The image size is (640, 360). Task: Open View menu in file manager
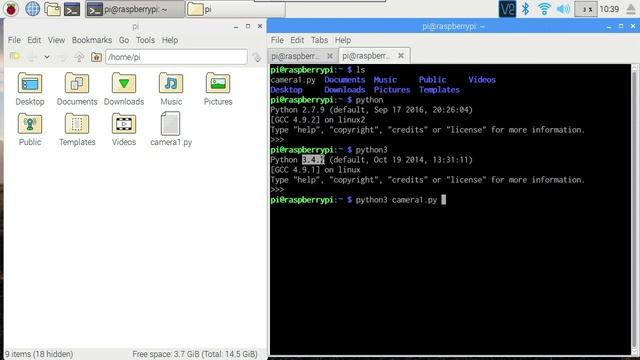pos(56,40)
